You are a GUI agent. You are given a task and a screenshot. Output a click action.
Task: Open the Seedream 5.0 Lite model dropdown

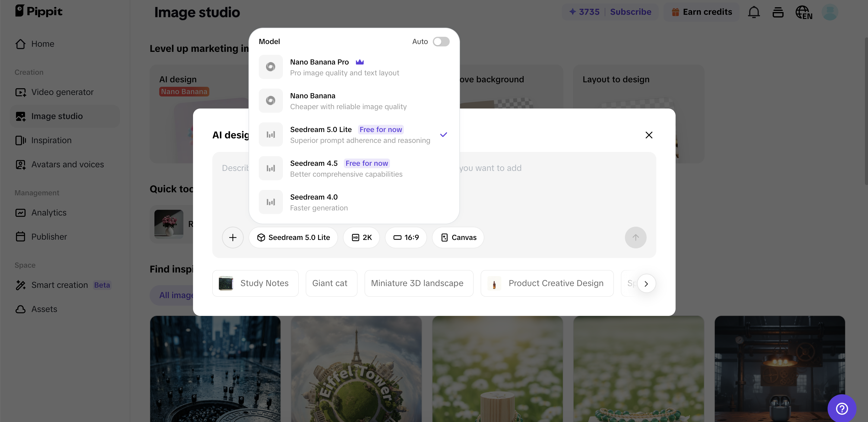[x=293, y=238]
